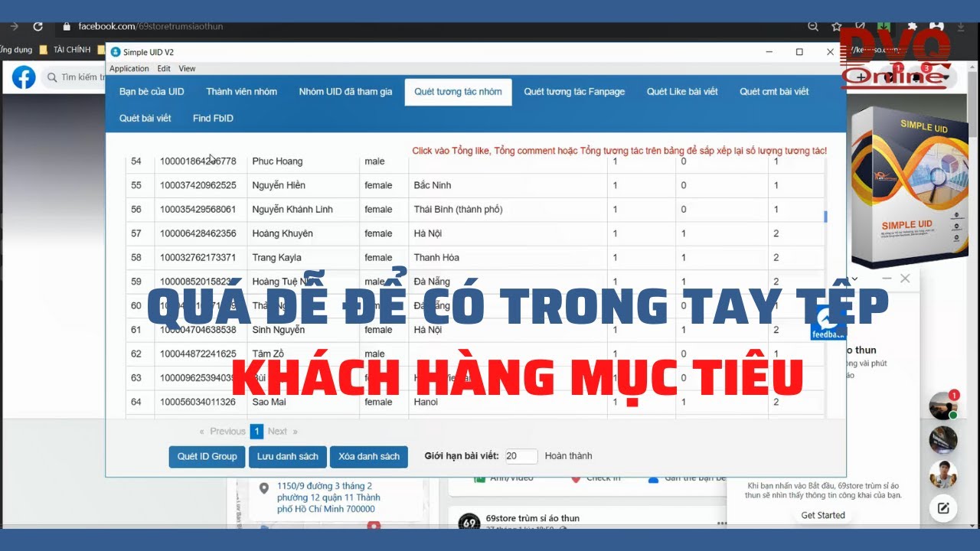Screen dimensions: 980x551
Task: Click the Hanoi location cell
Action: [x=508, y=402]
